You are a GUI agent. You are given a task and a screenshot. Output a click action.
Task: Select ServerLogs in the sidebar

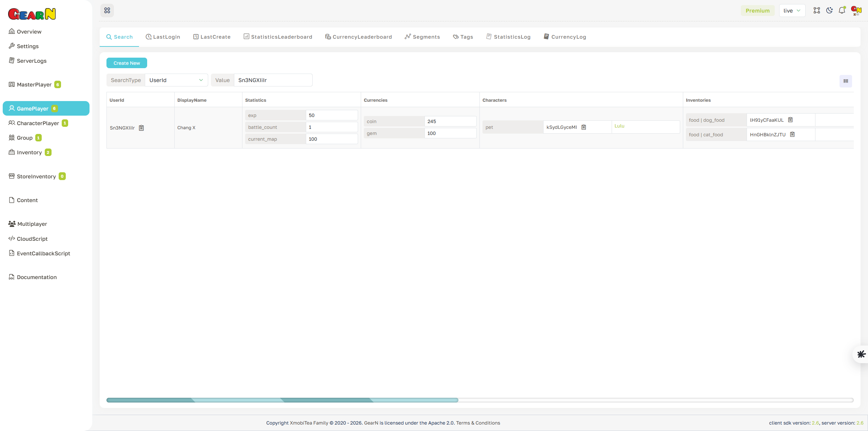(x=32, y=61)
